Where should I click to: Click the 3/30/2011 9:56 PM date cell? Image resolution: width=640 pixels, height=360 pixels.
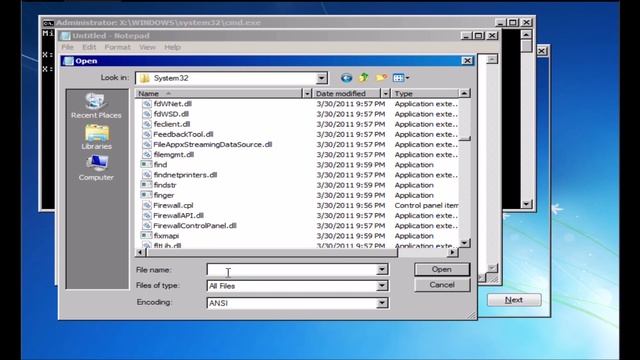coord(351,205)
